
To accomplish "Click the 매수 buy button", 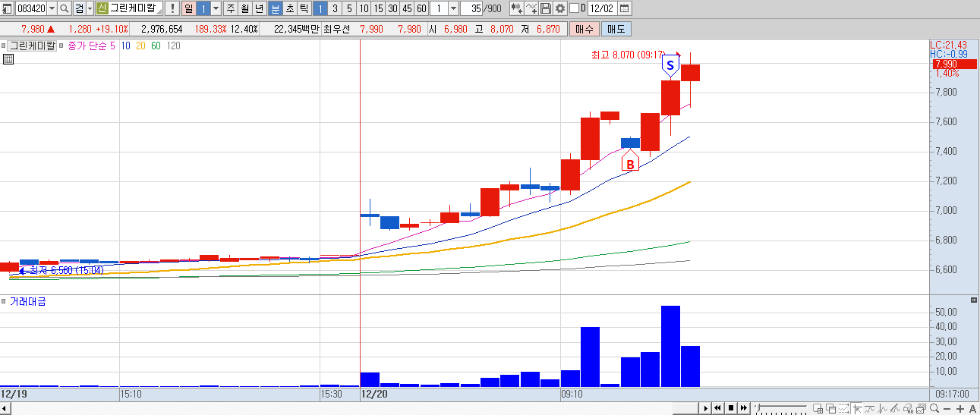I will click(x=584, y=29).
